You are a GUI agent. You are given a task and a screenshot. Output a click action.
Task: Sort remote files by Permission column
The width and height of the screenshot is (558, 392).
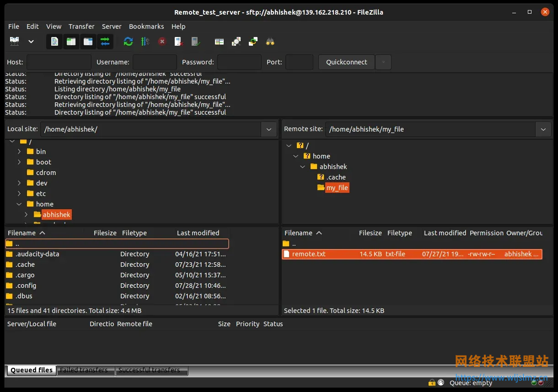click(x=486, y=233)
